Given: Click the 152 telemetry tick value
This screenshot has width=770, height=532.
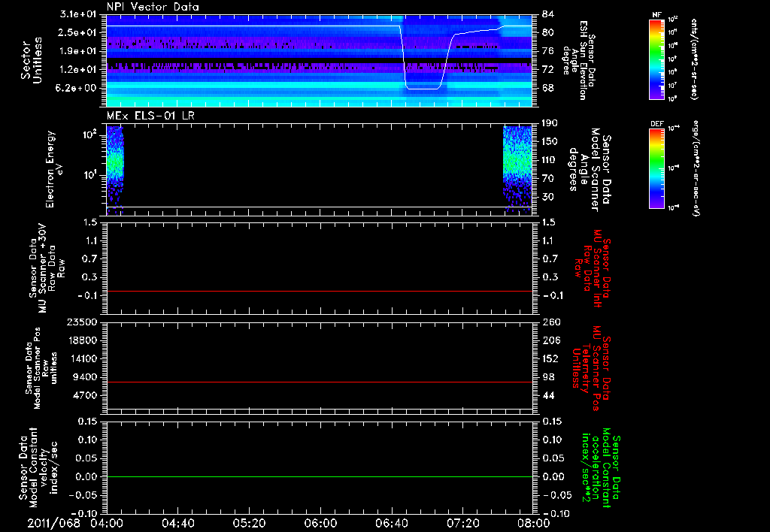Looking at the screenshot, I should click(x=550, y=358).
